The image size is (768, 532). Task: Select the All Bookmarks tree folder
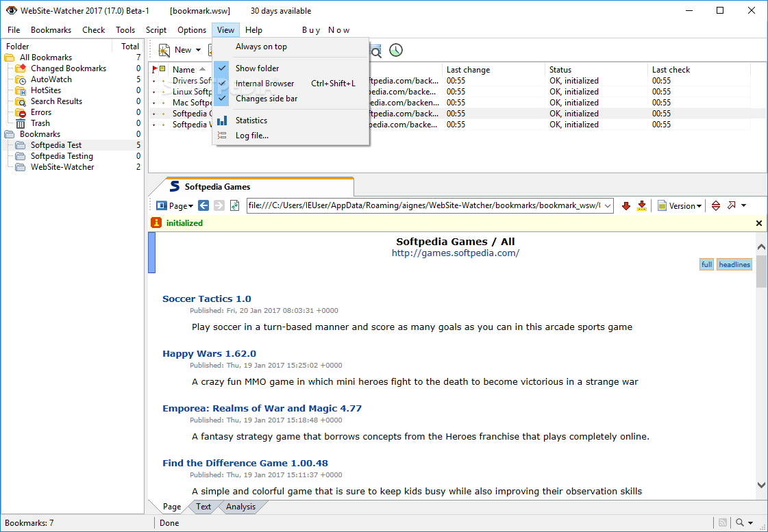(x=45, y=58)
